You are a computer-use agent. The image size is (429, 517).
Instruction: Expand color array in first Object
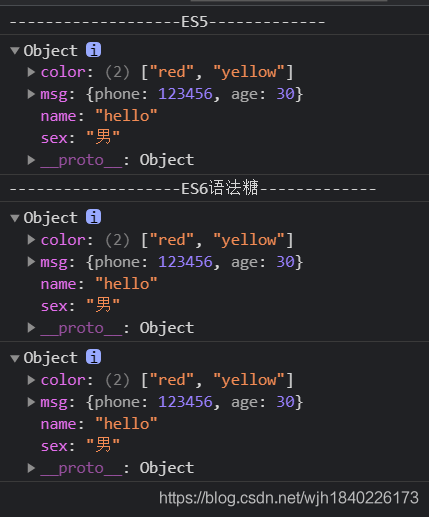pos(31,72)
